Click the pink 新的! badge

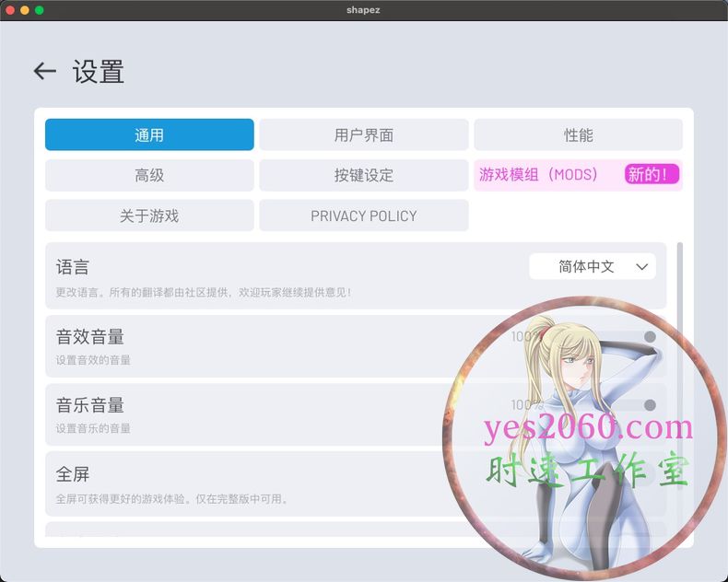652,175
